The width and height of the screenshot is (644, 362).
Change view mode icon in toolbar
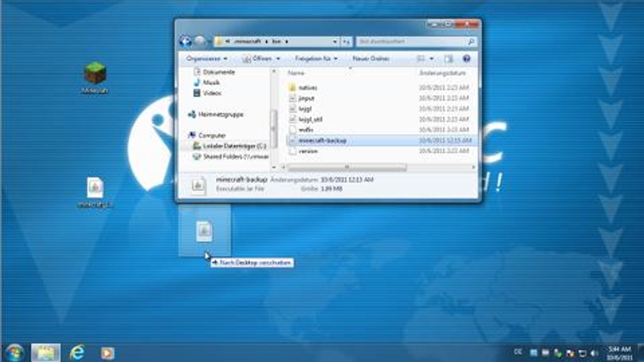tap(421, 59)
